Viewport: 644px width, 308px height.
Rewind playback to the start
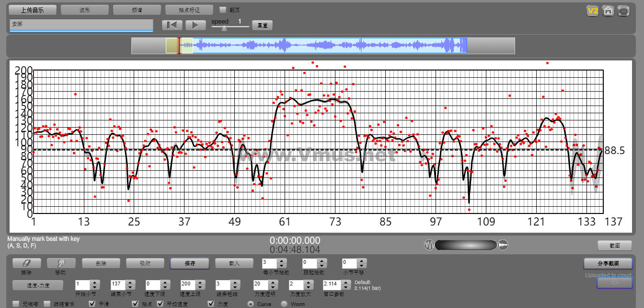click(x=172, y=25)
